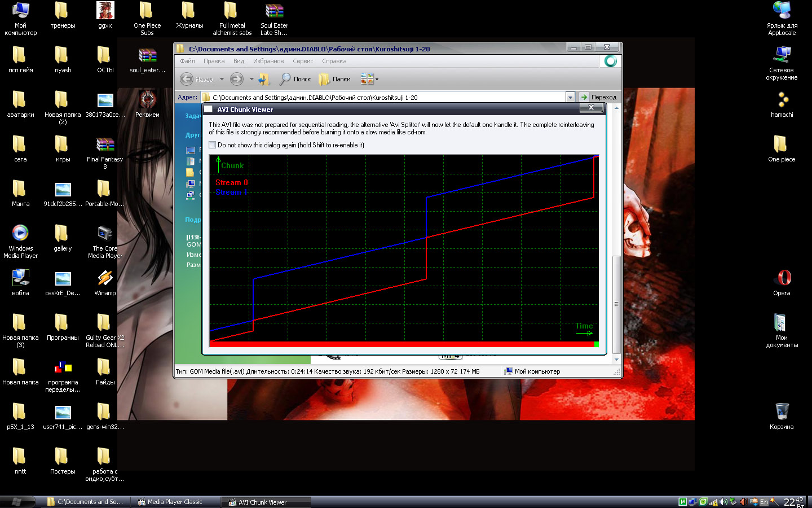The image size is (812, 508).
Task: Open the Вид menu
Action: coord(239,61)
